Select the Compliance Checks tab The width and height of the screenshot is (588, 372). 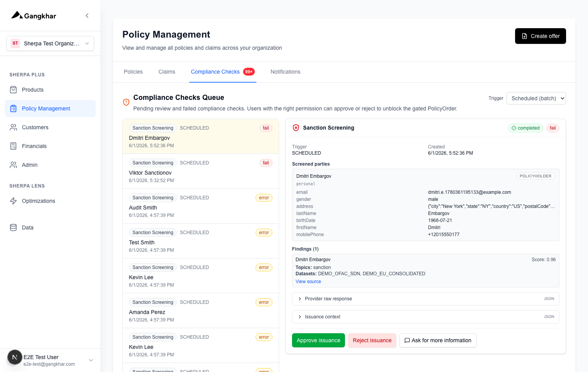pyautogui.click(x=223, y=72)
